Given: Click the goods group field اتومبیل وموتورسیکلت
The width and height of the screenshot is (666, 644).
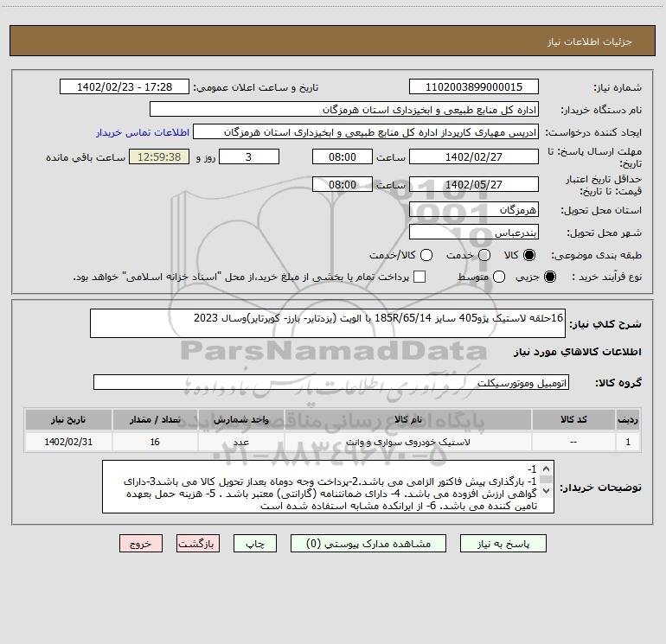Looking at the screenshot, I should [331, 382].
